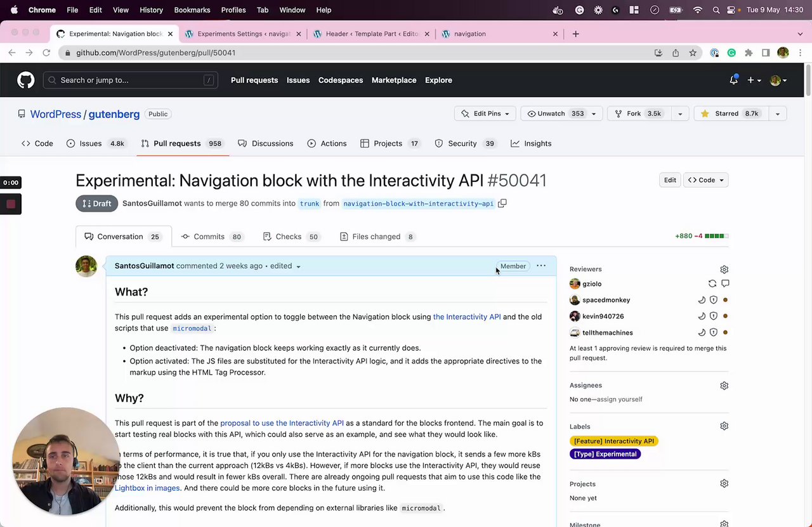Open the 'Lightbox in images' link
This screenshot has height=527, width=812.
[x=147, y=488]
